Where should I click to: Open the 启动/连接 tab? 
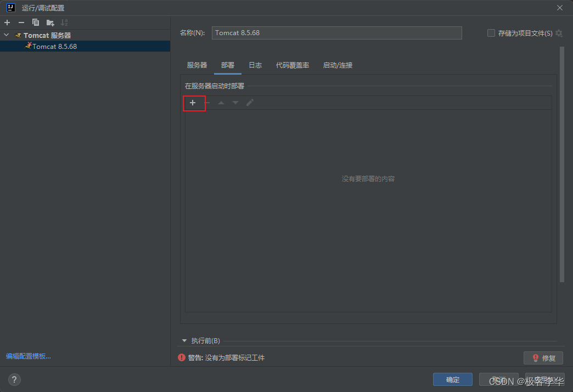[338, 65]
